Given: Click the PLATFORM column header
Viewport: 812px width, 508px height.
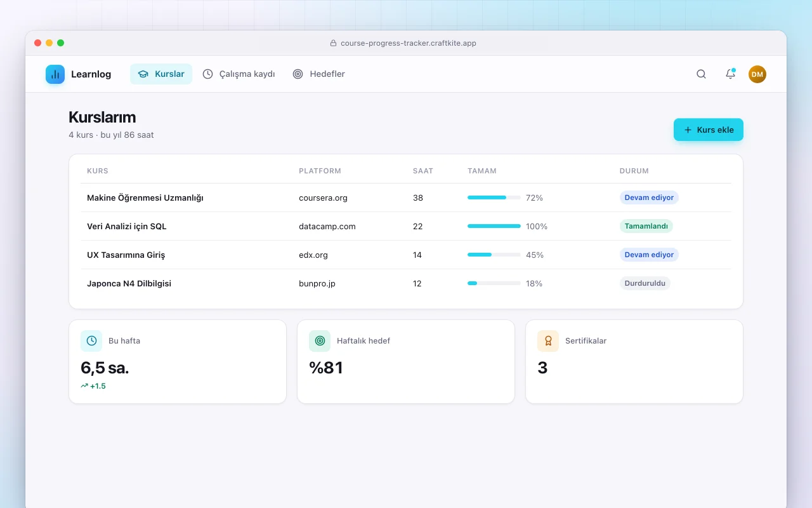Looking at the screenshot, I should pyautogui.click(x=320, y=171).
